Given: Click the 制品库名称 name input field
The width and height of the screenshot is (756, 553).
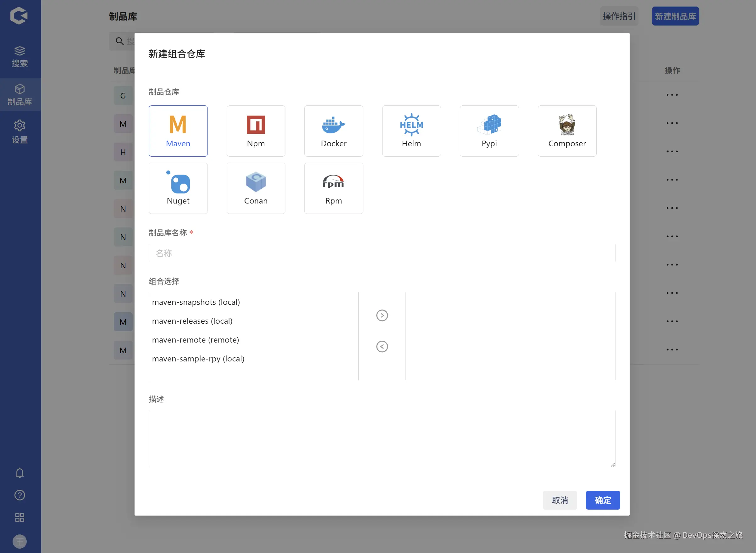Looking at the screenshot, I should coord(382,253).
